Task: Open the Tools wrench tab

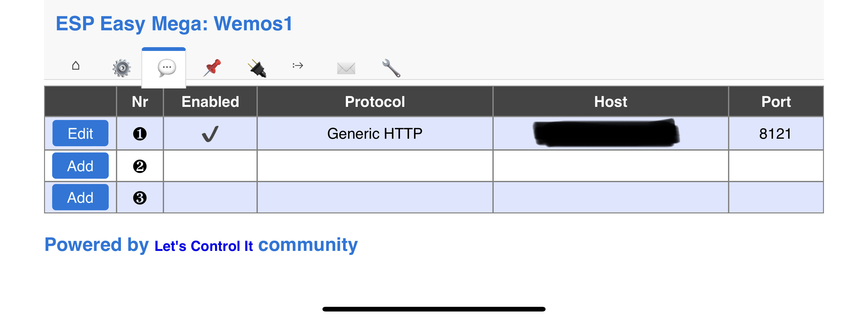Action: pos(391,68)
